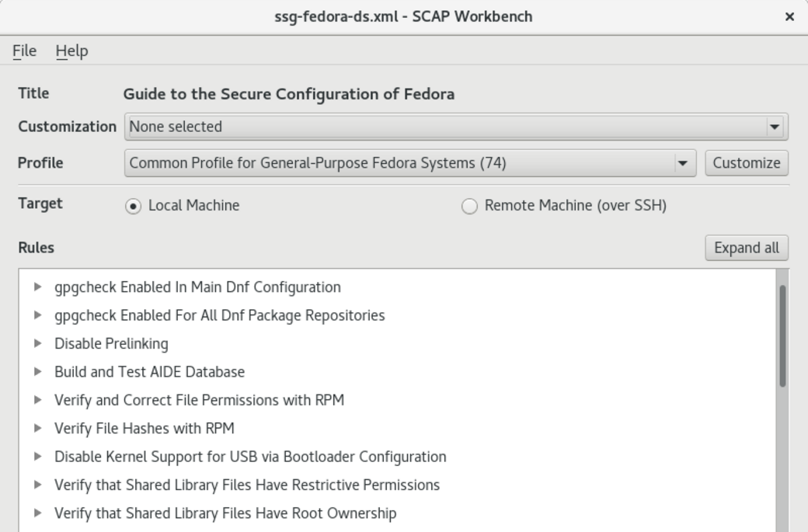This screenshot has width=808, height=532.
Task: Expand gpgcheck Enabled For All Dnf Package Repositories
Action: pyautogui.click(x=37, y=315)
